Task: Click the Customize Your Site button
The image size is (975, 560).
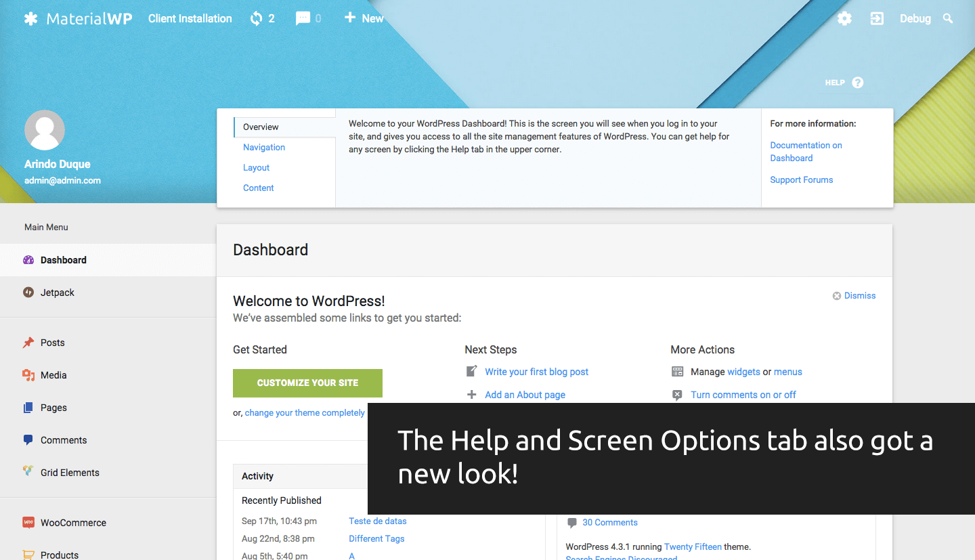Action: [307, 383]
